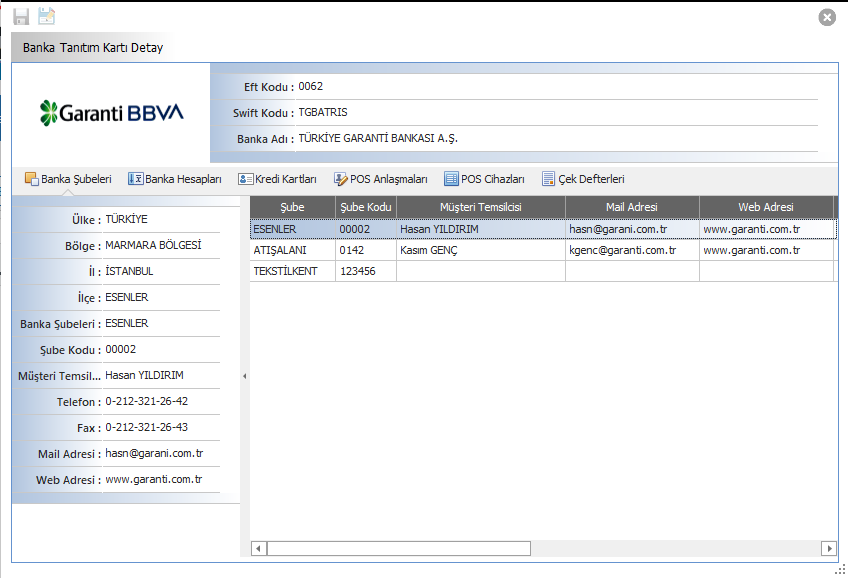Image resolution: width=848 pixels, height=578 pixels.
Task: Click Web Adresi field in details panel
Action: tap(161, 479)
